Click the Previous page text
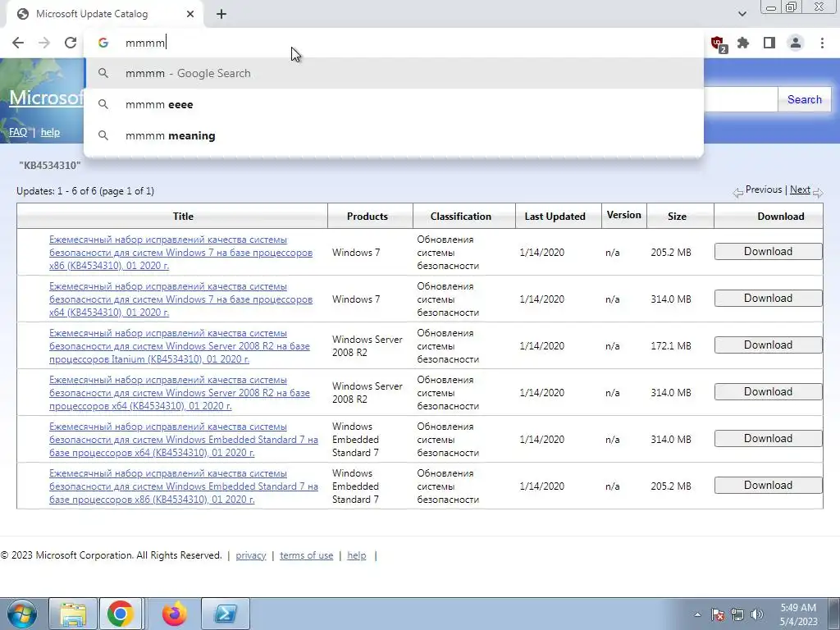840x630 pixels. pos(764,189)
